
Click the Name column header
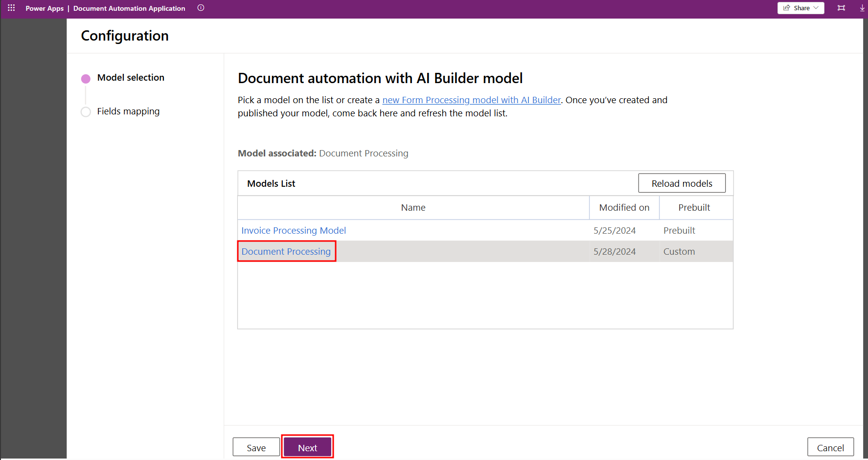click(x=413, y=208)
